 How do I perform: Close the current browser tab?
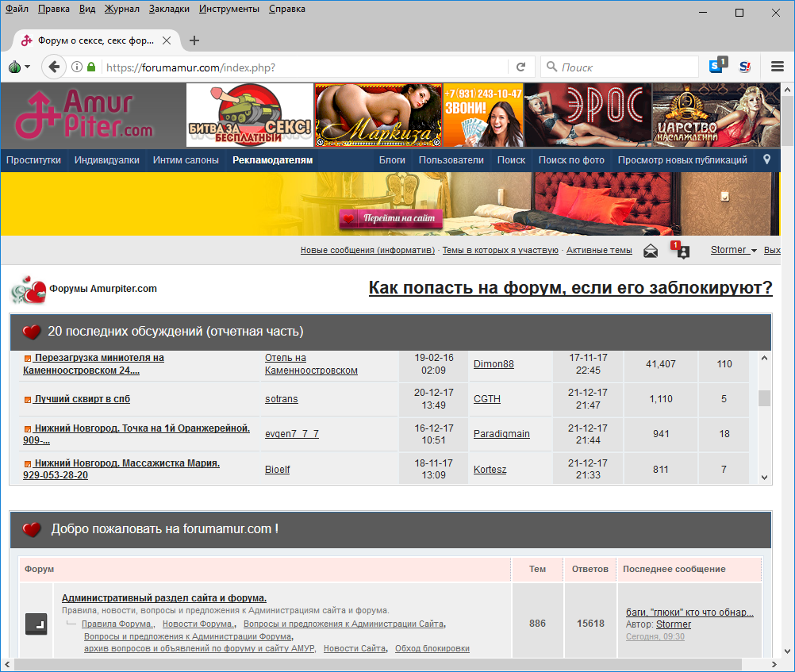point(167,40)
